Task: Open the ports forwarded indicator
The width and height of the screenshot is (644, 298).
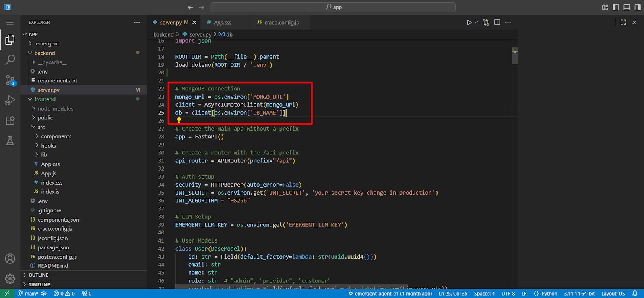Action: point(87,294)
